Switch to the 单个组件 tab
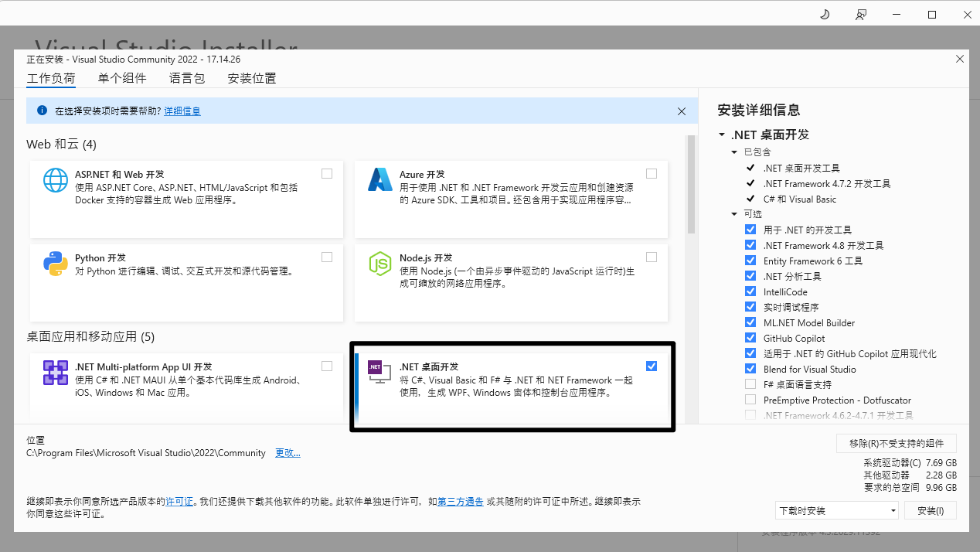The height and width of the screenshot is (552, 980). (x=121, y=78)
